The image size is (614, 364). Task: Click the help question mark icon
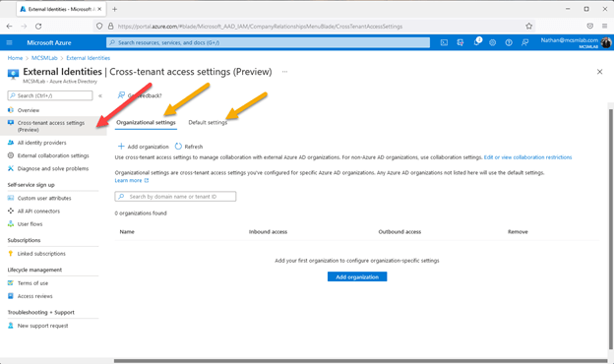point(509,42)
